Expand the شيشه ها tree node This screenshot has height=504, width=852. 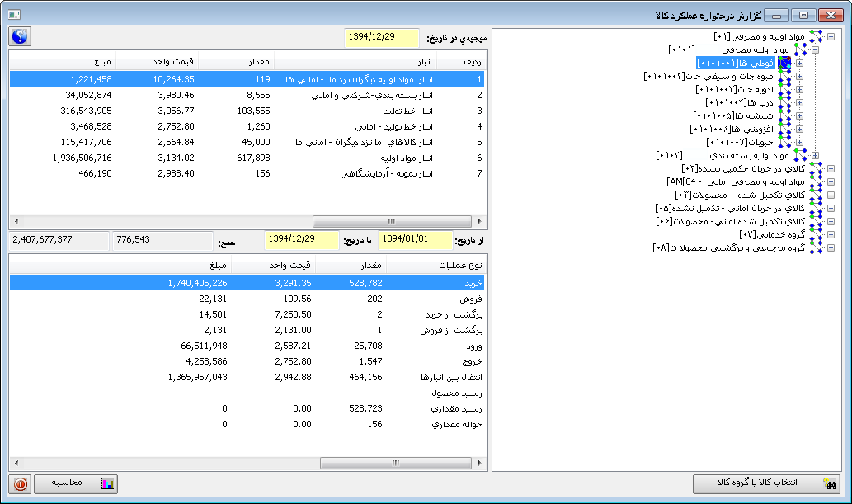pos(798,115)
